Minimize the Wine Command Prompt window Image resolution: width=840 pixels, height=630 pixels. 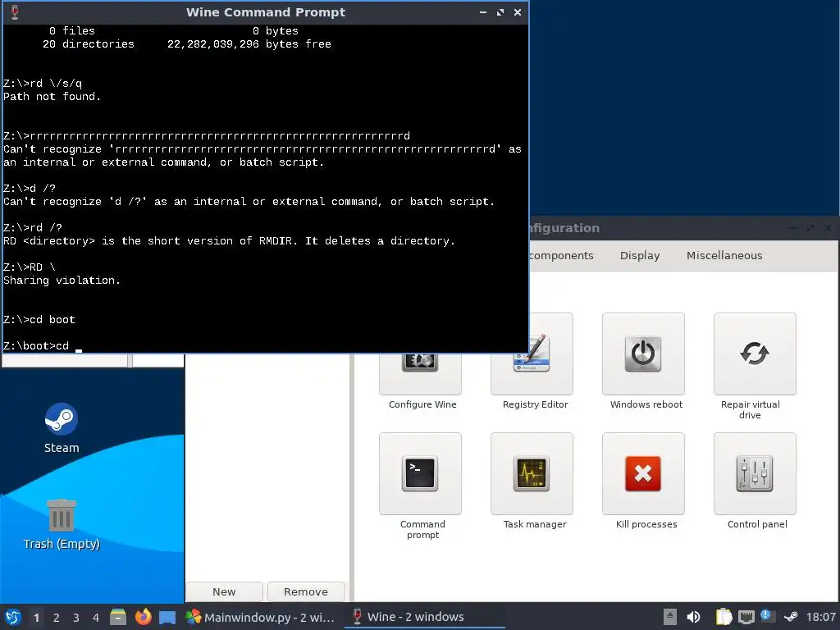483,11
